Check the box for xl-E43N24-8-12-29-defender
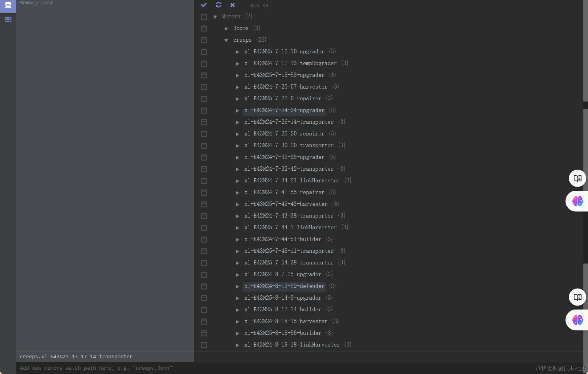This screenshot has width=588, height=374. click(x=204, y=286)
